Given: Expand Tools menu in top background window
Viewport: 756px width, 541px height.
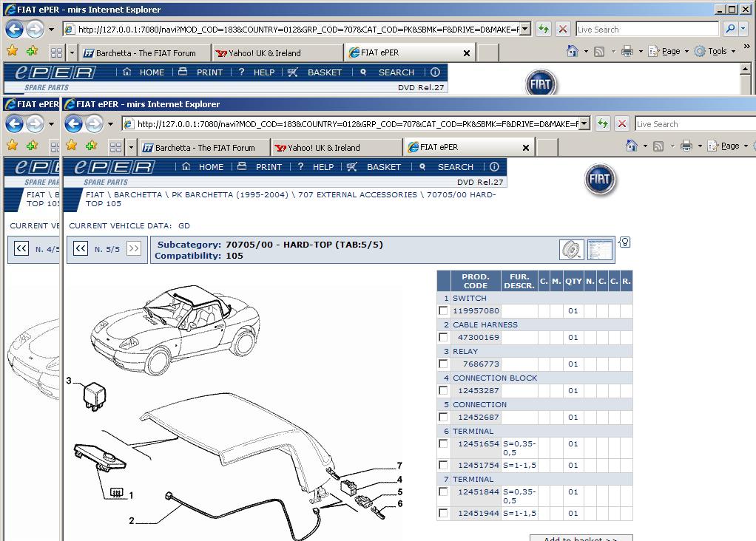Looking at the screenshot, I should coord(715,51).
